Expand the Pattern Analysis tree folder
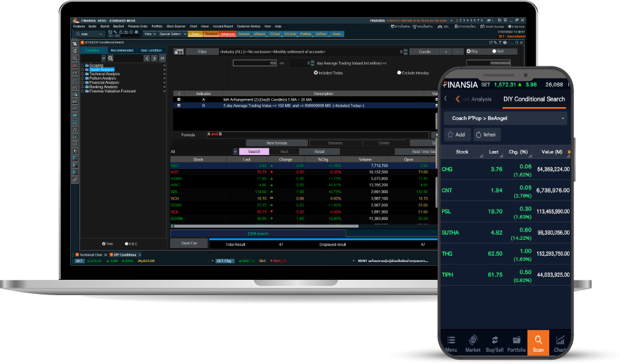Viewport: 620px width, 364px height. point(82,78)
